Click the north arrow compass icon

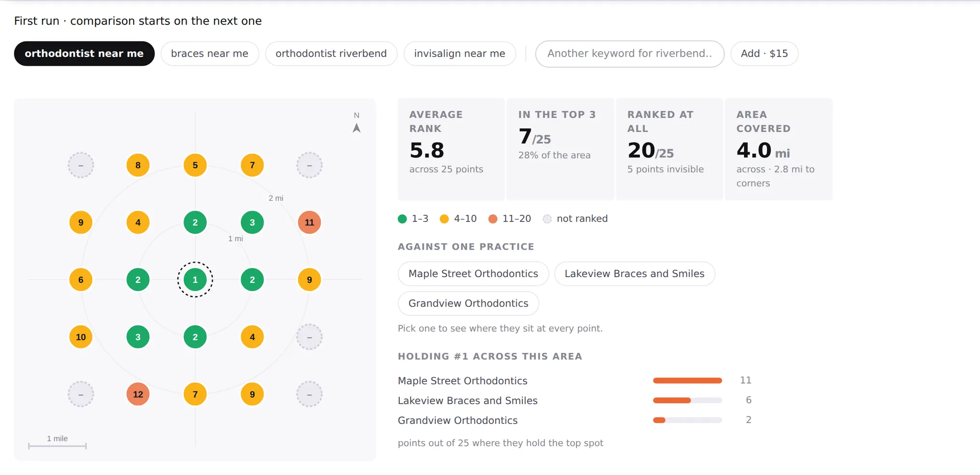coord(356,128)
